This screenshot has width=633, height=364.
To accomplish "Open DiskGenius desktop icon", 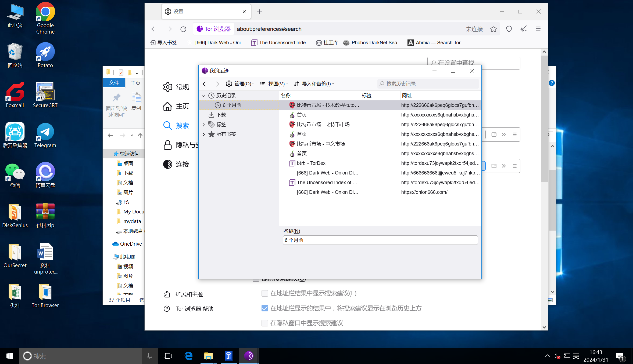I will [15, 215].
